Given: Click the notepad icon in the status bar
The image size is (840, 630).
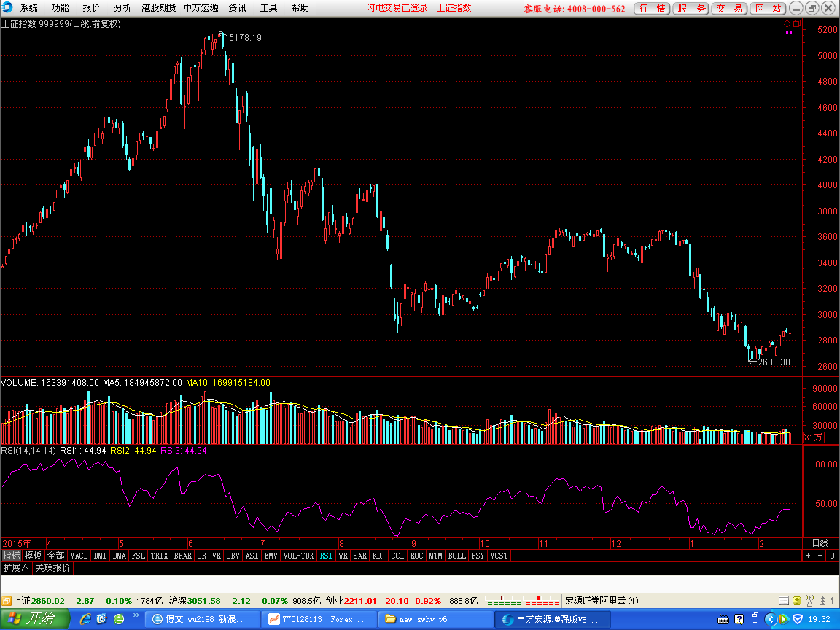Looking at the screenshot, I should coord(784,601).
